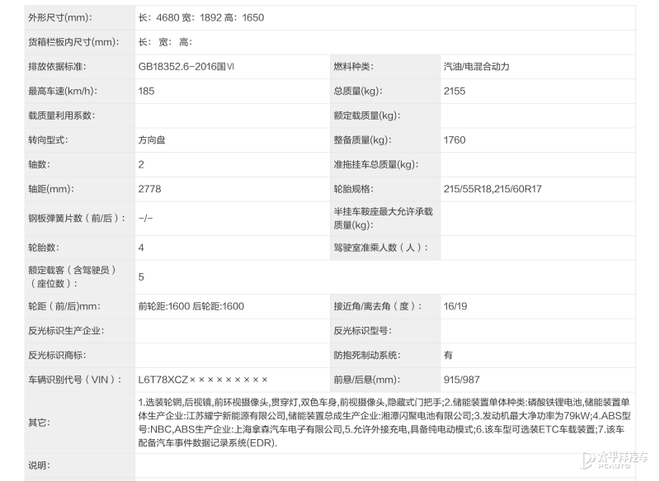
Task: Click the 轴数 label
Action: [39, 164]
